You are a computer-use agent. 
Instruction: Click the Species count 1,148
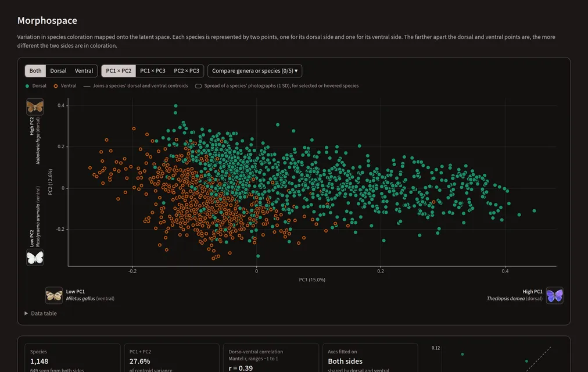pos(40,362)
